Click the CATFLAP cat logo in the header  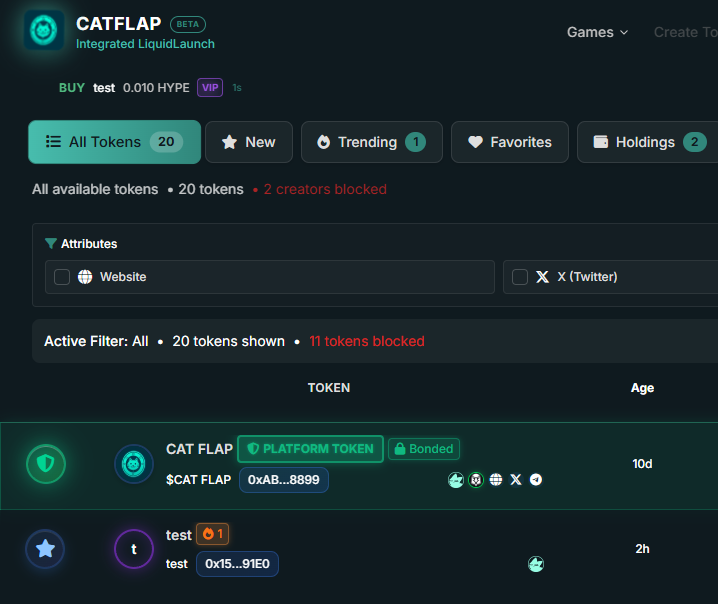tap(44, 30)
